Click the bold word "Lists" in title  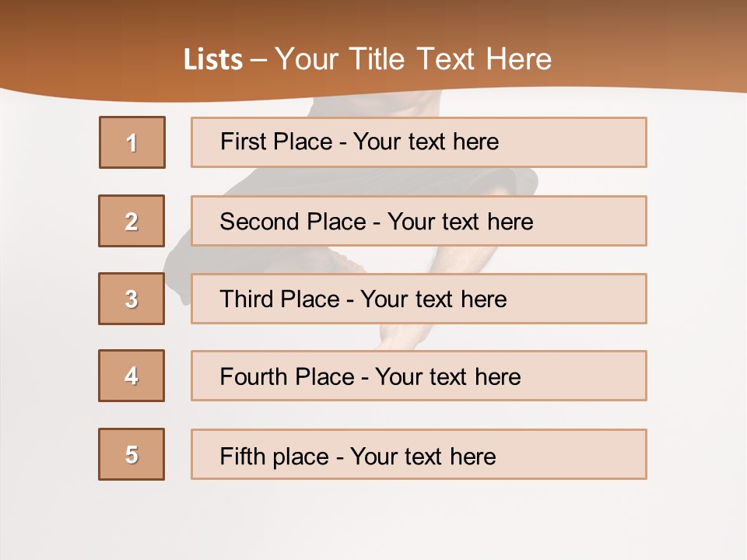click(x=213, y=60)
